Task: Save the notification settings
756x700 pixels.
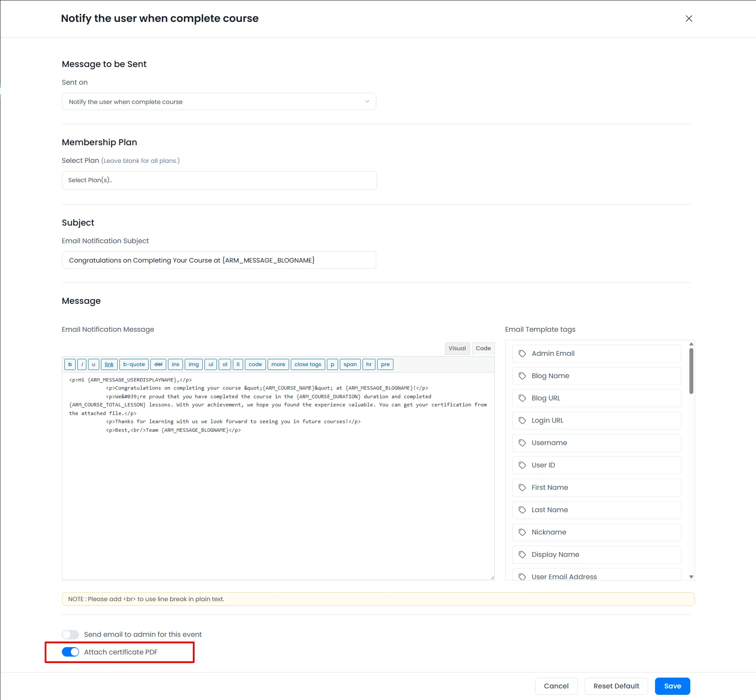Action: coord(672,686)
